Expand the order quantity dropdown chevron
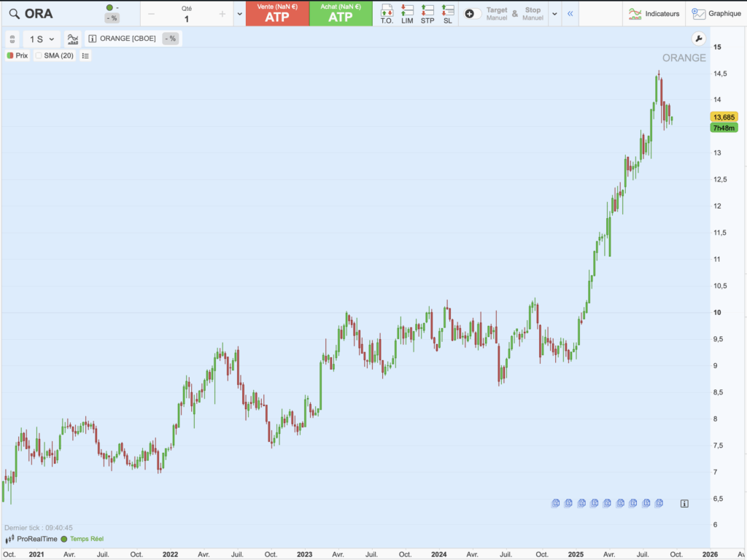This screenshot has height=560, width=747. tap(239, 13)
